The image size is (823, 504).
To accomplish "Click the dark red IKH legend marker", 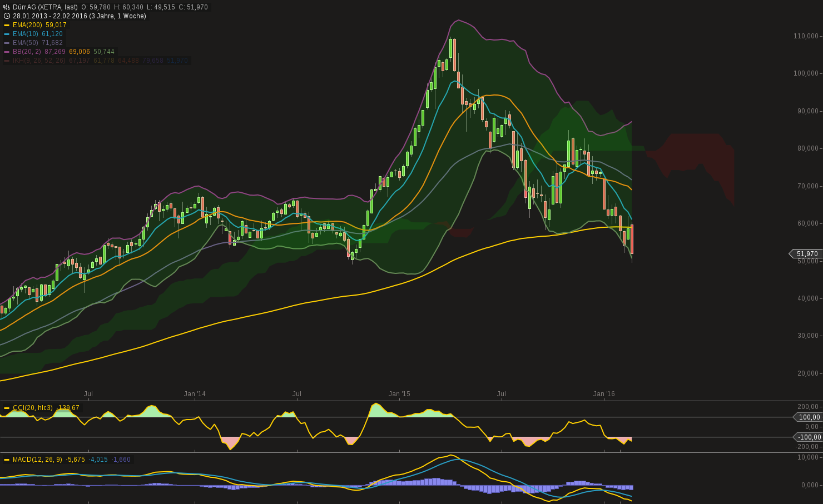I will pos(7,61).
